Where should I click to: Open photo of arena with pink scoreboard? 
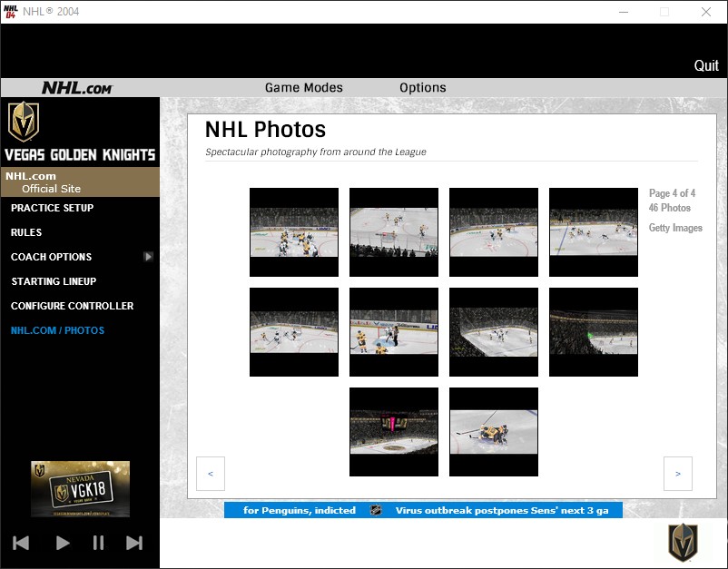click(x=394, y=432)
